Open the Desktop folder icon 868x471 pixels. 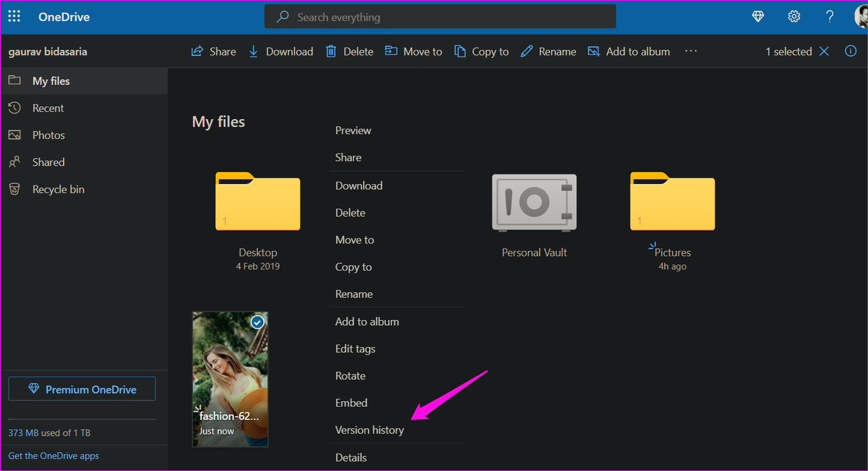[x=258, y=201]
